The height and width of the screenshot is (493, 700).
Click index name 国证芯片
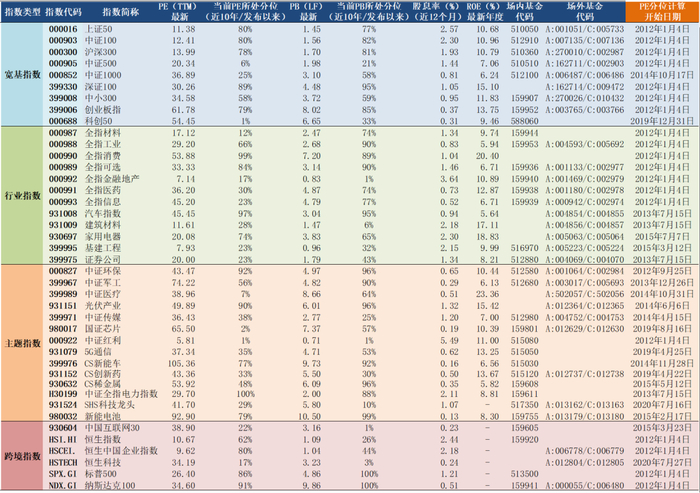(103, 329)
